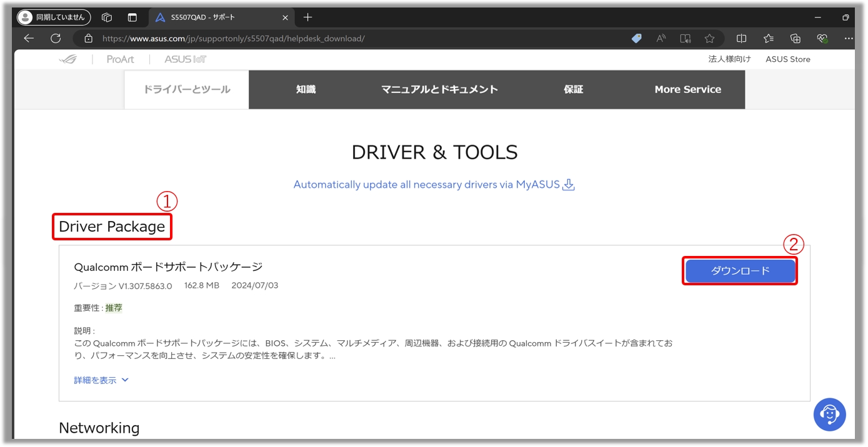The width and height of the screenshot is (868, 447).
Task: Start the read aloud feature
Action: click(661, 39)
